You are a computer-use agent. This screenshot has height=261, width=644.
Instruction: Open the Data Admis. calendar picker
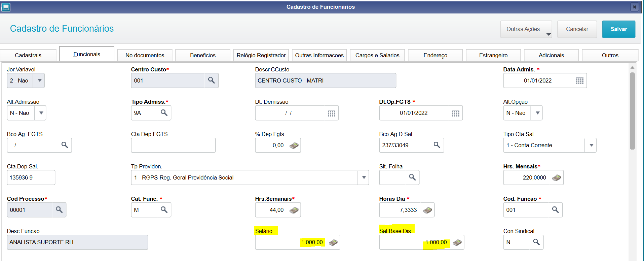(x=579, y=81)
